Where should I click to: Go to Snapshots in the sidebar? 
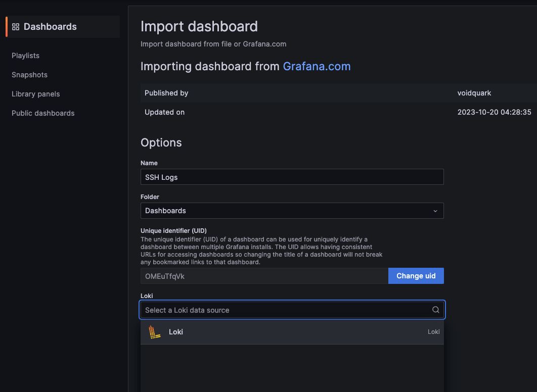[x=29, y=75]
